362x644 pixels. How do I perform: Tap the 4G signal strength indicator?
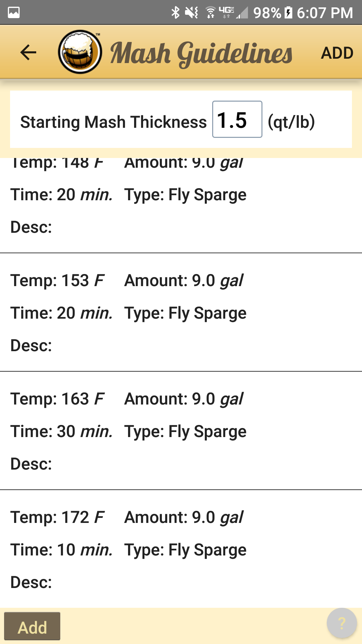233,13
